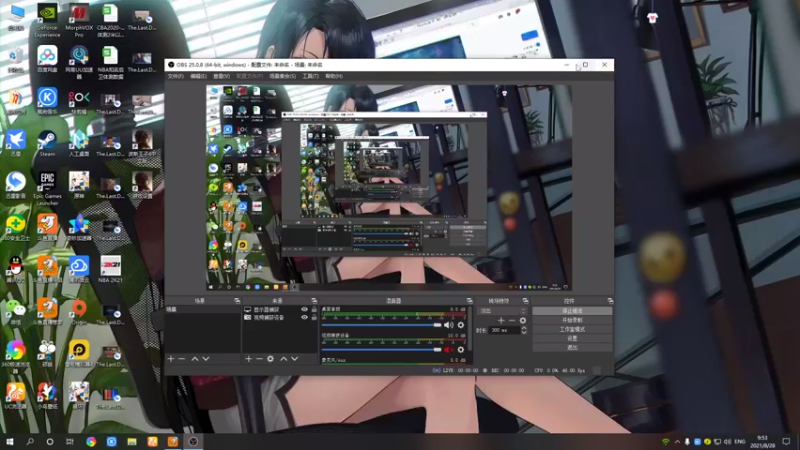This screenshot has width=800, height=450.
Task: Remove the selected scene with minus button
Action: pyautogui.click(x=182, y=359)
